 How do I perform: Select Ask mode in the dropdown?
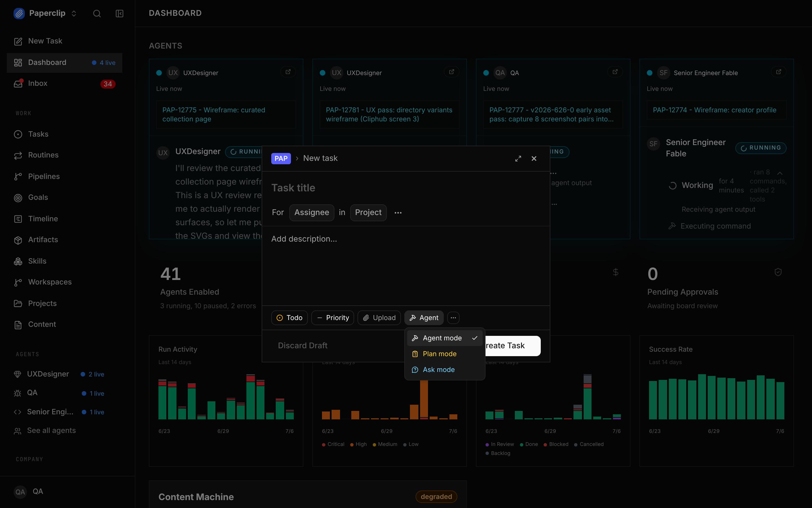tap(445, 370)
